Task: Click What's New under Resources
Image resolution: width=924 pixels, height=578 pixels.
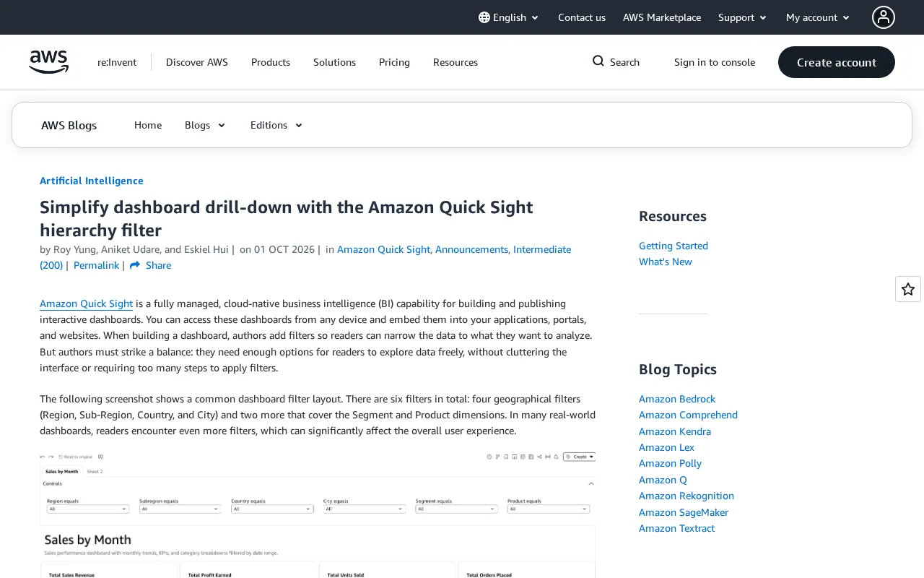Action: [666, 262]
